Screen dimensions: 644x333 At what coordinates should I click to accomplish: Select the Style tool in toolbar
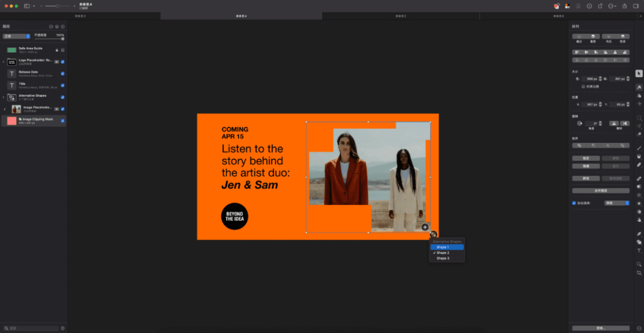pos(639,88)
